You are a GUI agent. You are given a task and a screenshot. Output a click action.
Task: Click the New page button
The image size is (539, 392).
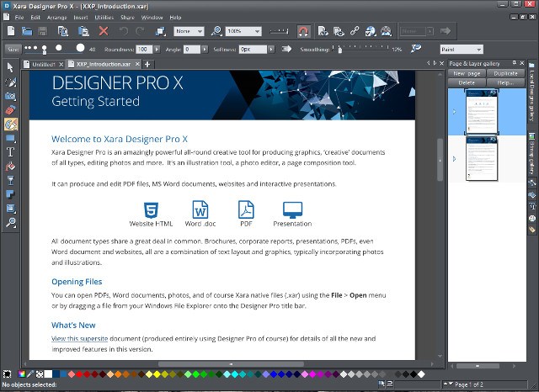[466, 74]
